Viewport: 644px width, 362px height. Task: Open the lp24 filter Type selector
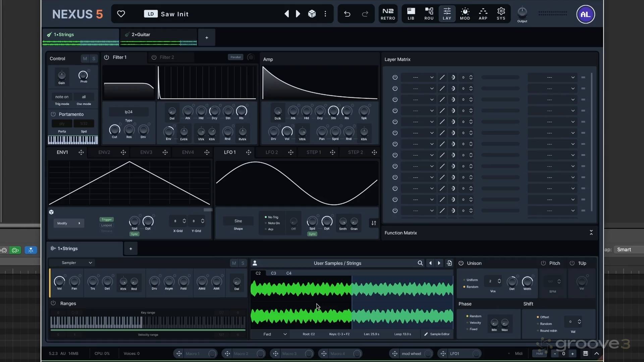[128, 112]
